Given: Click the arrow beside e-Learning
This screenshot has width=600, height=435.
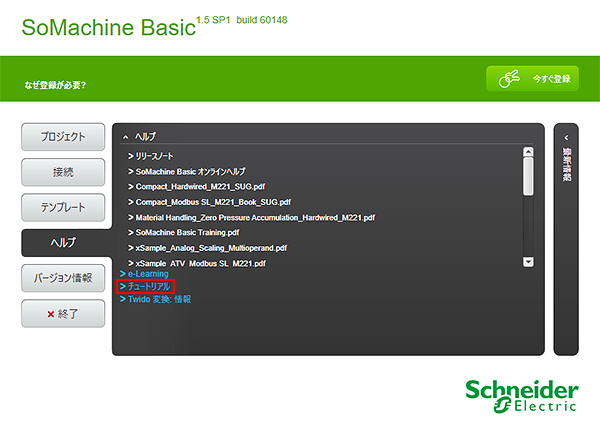Looking at the screenshot, I should tap(123, 274).
